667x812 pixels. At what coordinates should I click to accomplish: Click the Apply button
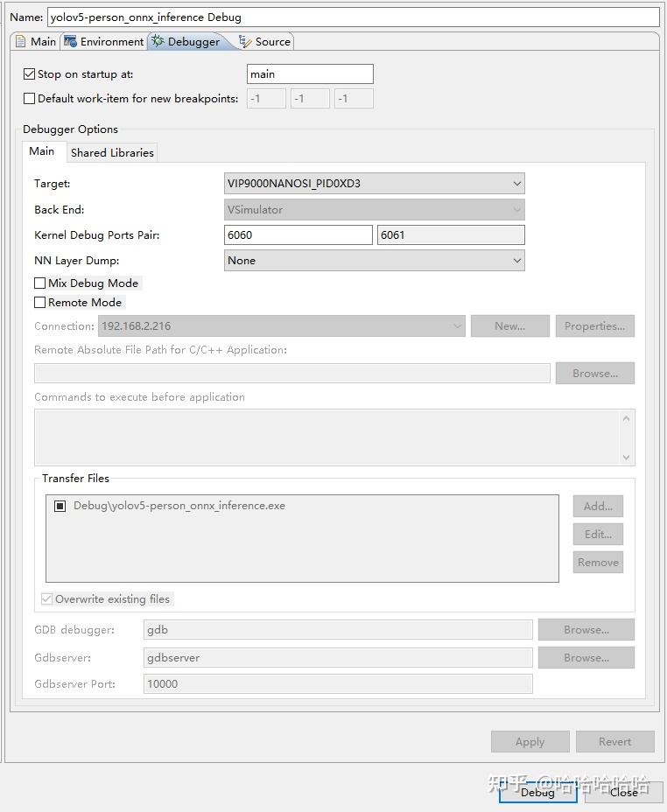pos(530,742)
